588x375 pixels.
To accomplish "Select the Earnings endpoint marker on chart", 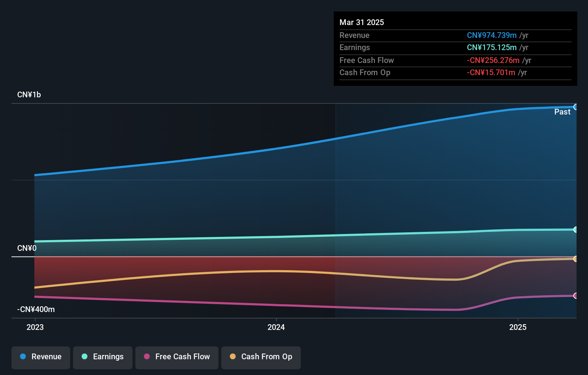I will coord(576,230).
